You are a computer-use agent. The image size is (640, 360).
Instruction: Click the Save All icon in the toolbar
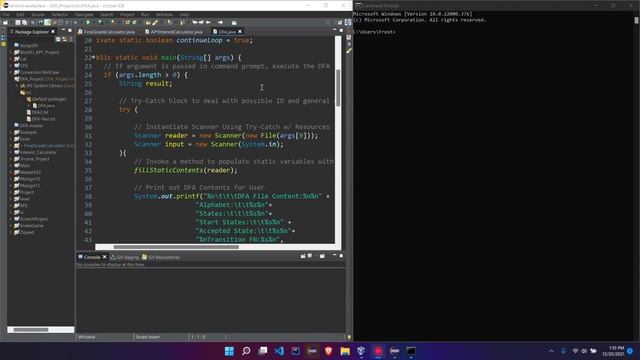coord(24,22)
